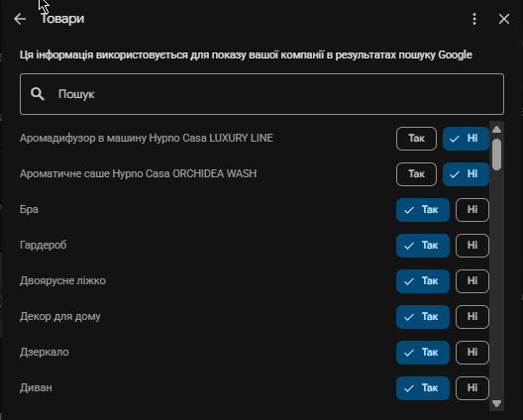This screenshot has height=420, width=523.
Task: Select Ні for Дзеркало
Action: point(472,353)
